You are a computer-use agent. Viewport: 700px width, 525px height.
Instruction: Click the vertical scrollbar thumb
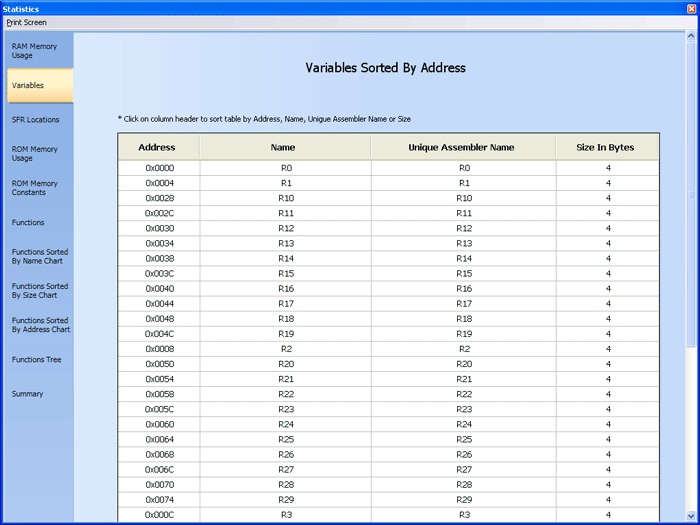[x=691, y=194]
